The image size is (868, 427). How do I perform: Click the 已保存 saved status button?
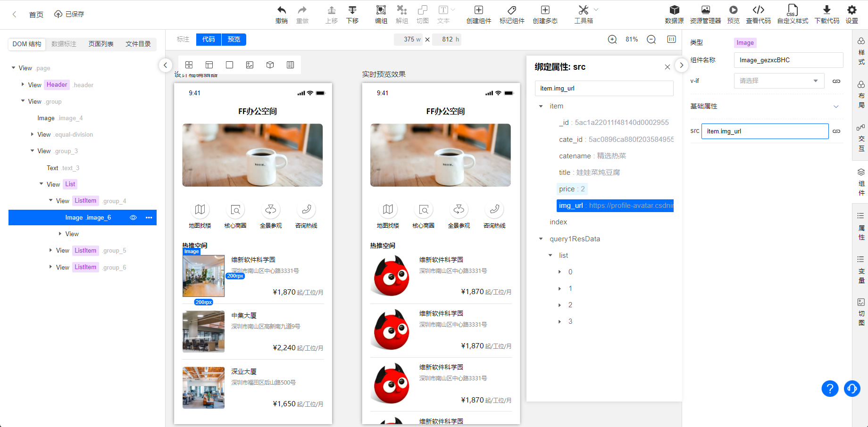68,14
